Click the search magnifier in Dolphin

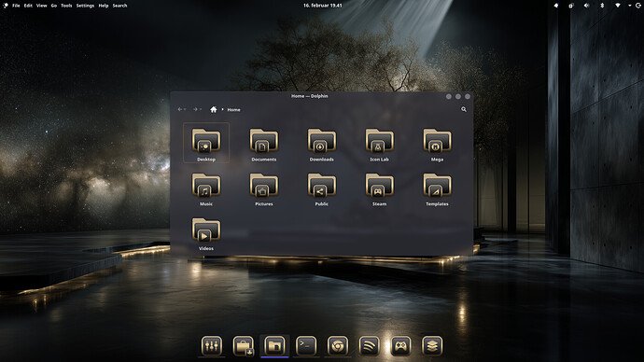464,109
